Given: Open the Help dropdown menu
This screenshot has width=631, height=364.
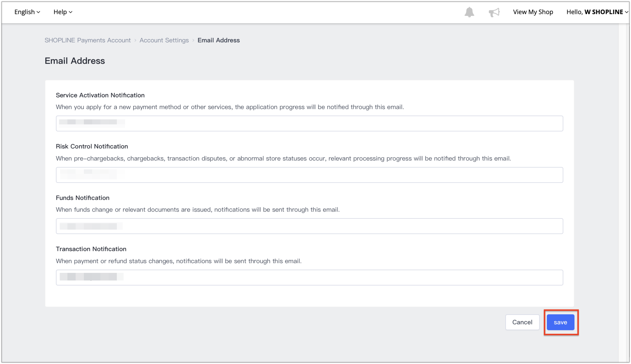Looking at the screenshot, I should 63,12.
